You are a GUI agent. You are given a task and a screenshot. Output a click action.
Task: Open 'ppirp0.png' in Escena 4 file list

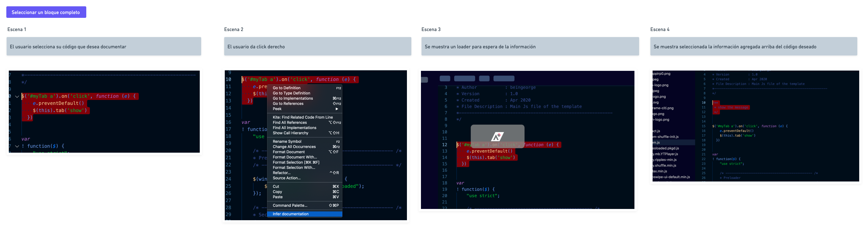661,73
